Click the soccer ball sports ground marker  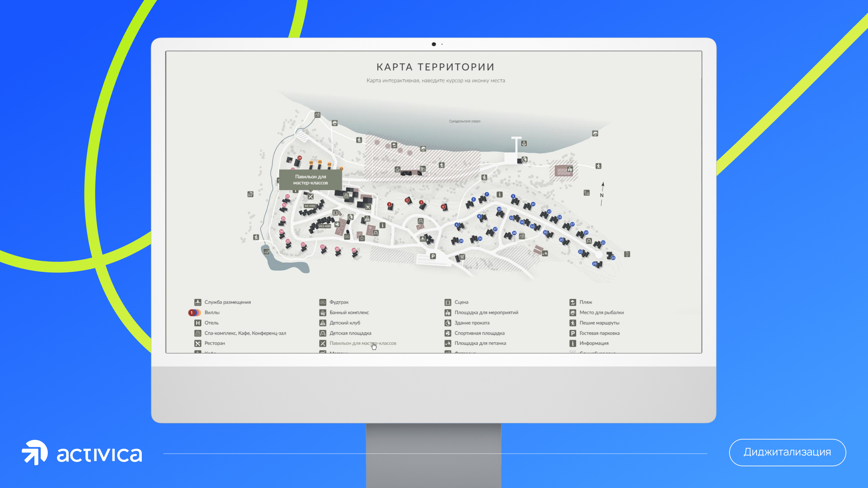(337, 224)
